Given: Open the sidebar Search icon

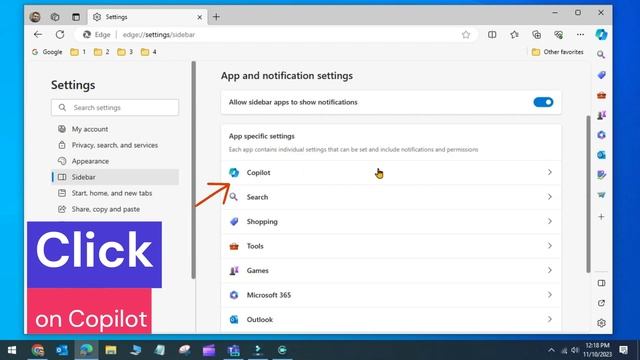Looking at the screenshot, I should (601, 55).
